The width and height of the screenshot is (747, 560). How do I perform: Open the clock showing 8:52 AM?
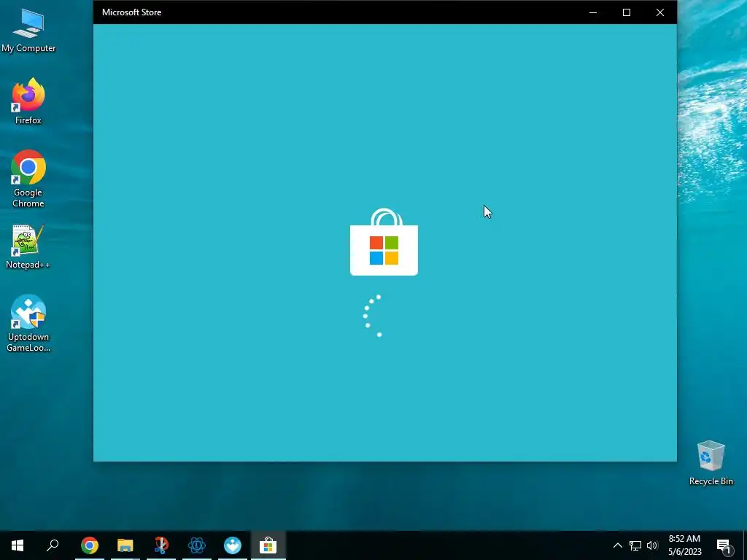click(x=684, y=545)
